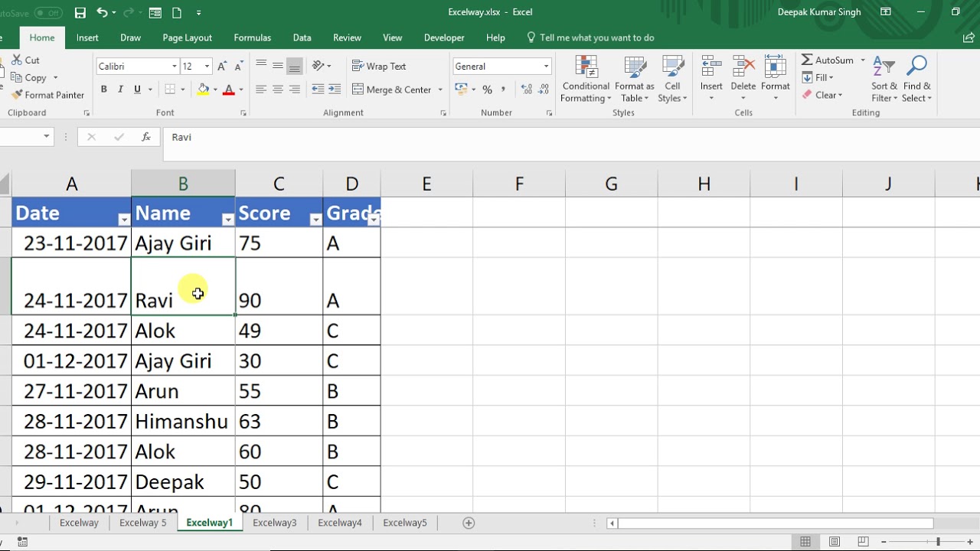The width and height of the screenshot is (980, 551).
Task: Click the Tell me lightbulb search box
Action: 590,37
